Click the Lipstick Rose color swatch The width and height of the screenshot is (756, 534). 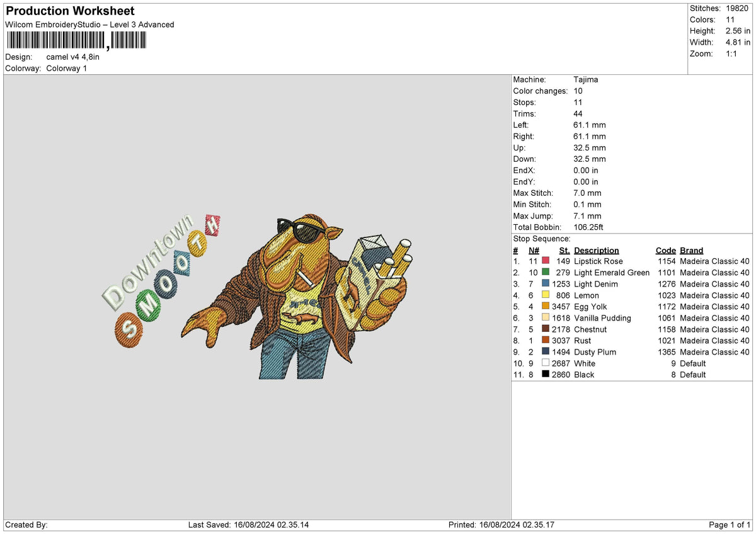pos(546,261)
